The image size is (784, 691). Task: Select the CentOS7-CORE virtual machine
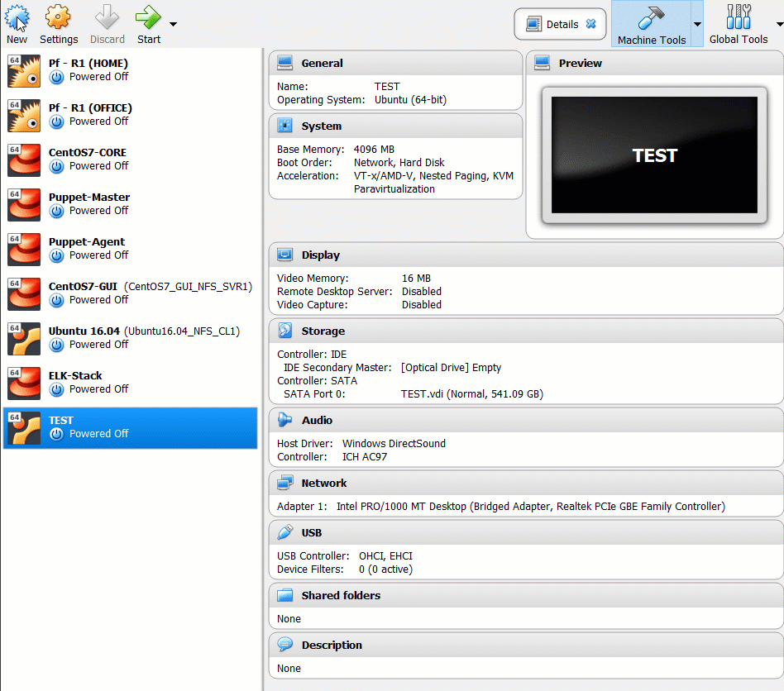coord(130,160)
